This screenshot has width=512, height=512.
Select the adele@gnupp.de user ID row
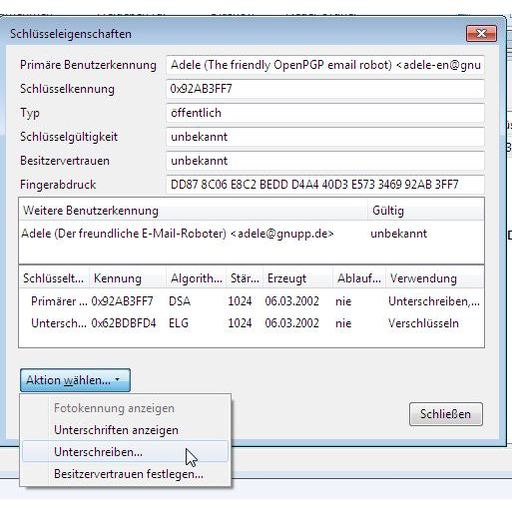tap(251, 233)
